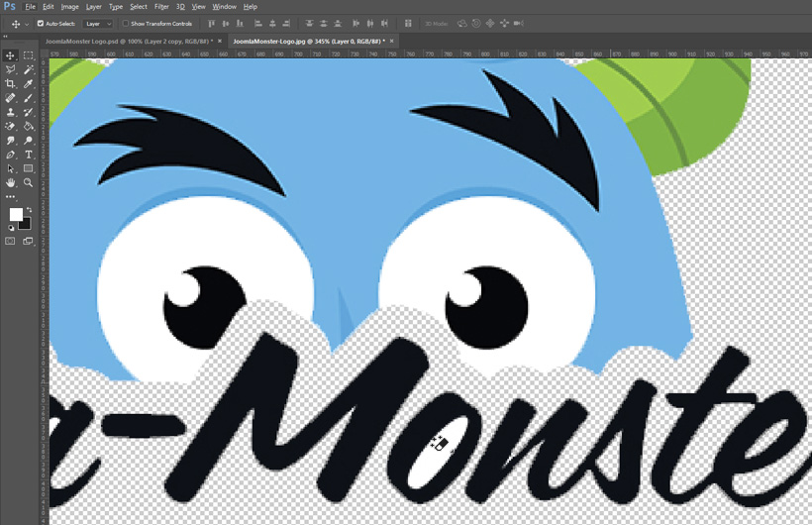812x525 pixels.
Task: Click the Align Vertical Centers icon
Action: 225,24
